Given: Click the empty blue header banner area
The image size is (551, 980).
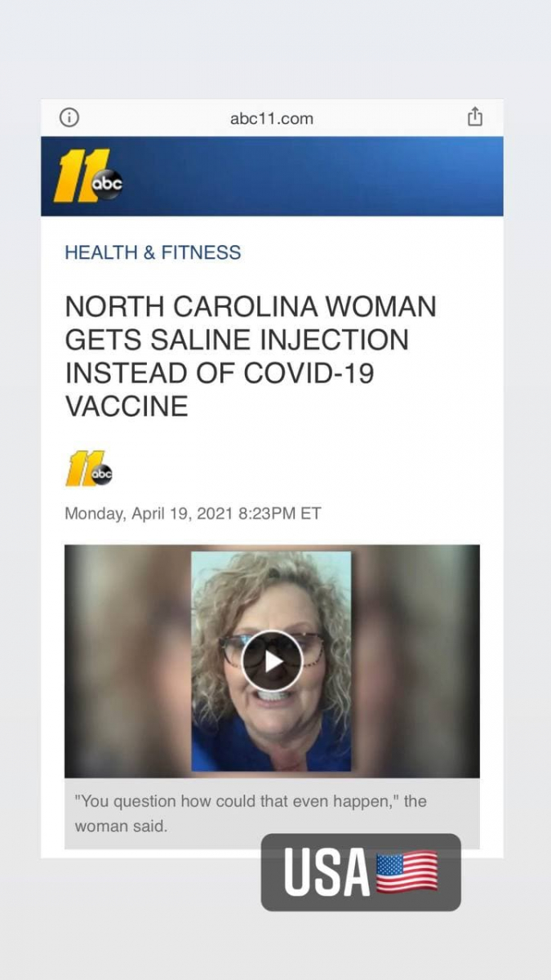Looking at the screenshot, I should pyautogui.click(x=314, y=176).
